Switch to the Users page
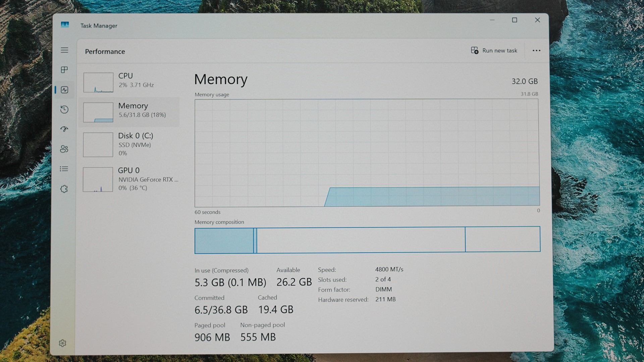This screenshot has width=644, height=362. point(64,149)
